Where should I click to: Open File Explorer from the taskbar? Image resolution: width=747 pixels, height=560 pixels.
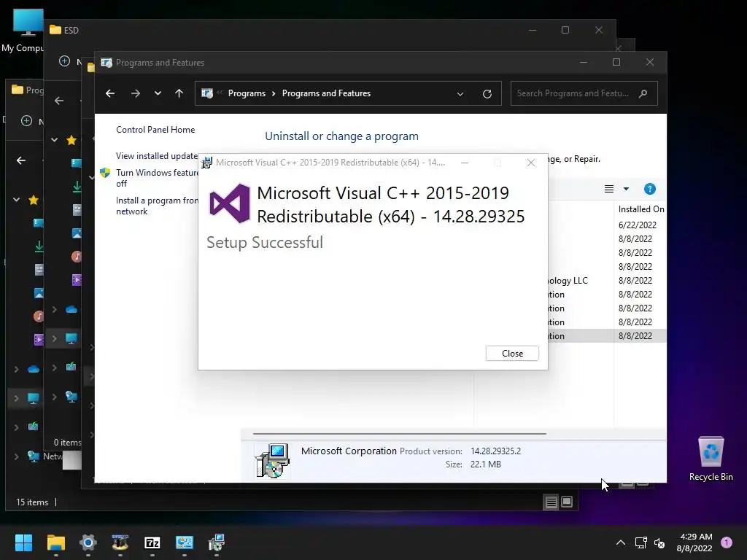(55, 542)
